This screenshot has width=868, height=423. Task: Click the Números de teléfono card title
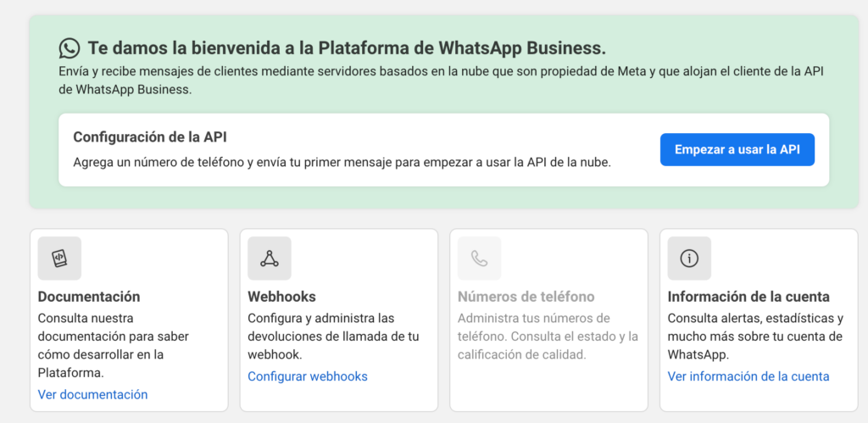526,297
